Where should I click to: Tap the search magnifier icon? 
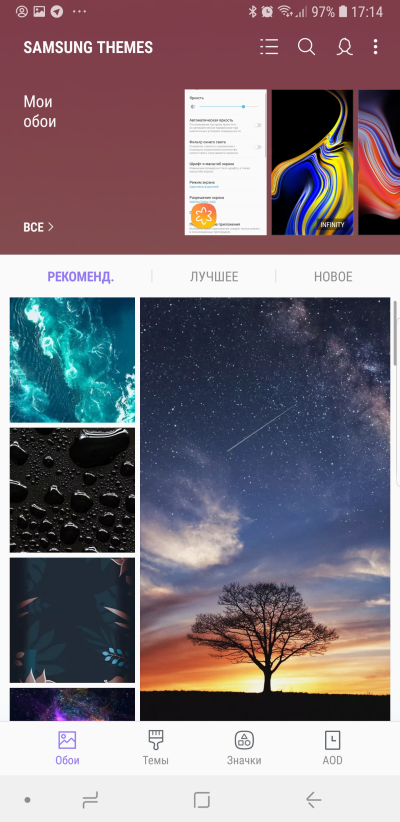point(307,47)
